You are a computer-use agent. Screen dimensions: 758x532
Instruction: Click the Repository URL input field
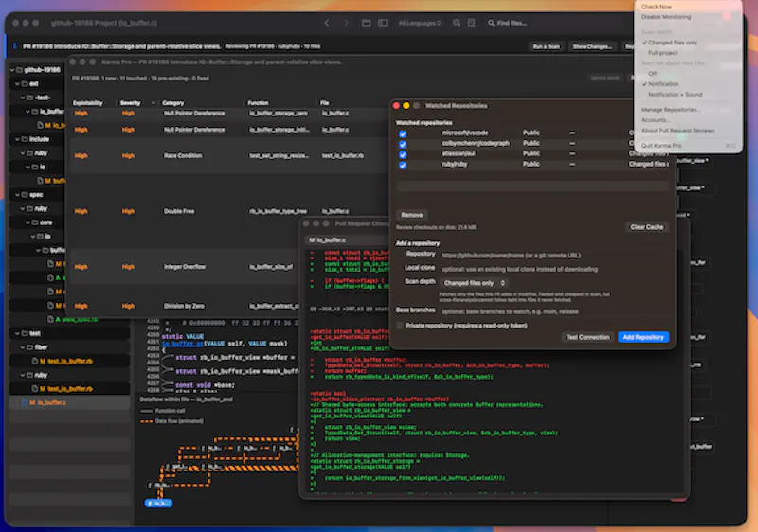[x=552, y=256]
